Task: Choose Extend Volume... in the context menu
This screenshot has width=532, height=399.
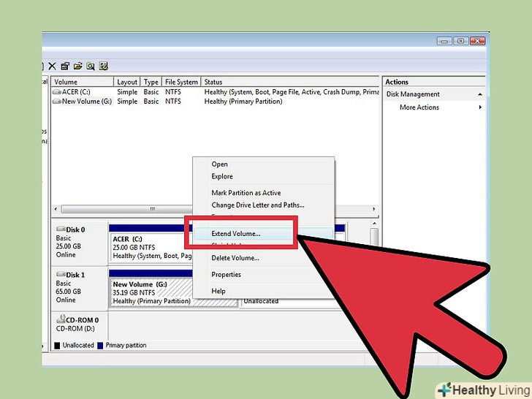Action: [236, 233]
